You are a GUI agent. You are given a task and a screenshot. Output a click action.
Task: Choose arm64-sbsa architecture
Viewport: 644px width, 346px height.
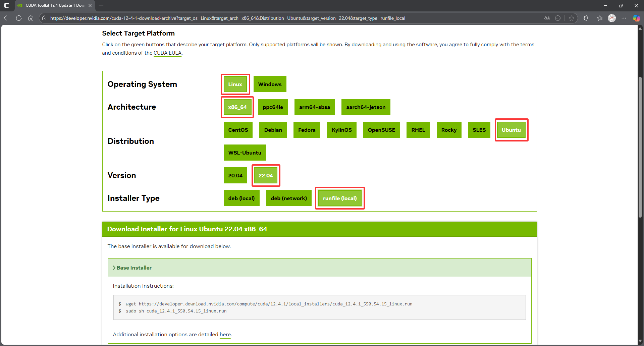pyautogui.click(x=315, y=107)
